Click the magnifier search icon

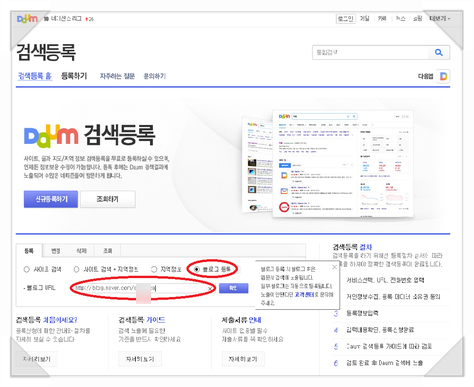pyautogui.click(x=439, y=52)
